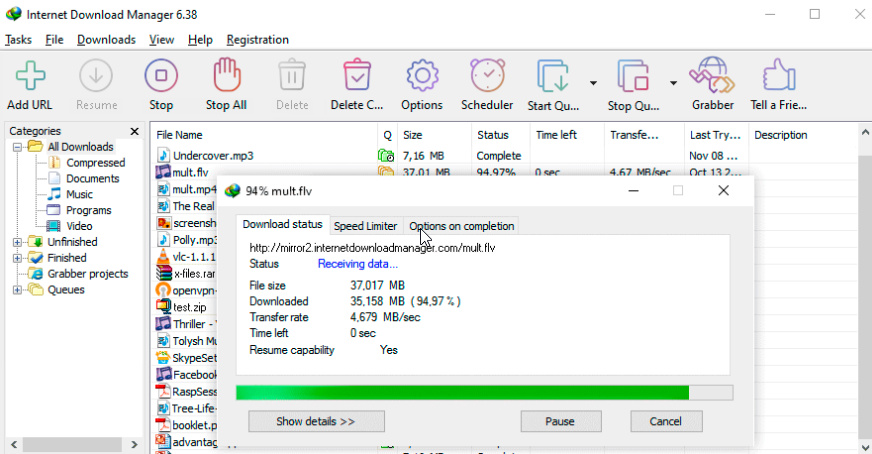Open the Help menu
Image resolution: width=872 pixels, height=454 pixels.
pyautogui.click(x=200, y=40)
